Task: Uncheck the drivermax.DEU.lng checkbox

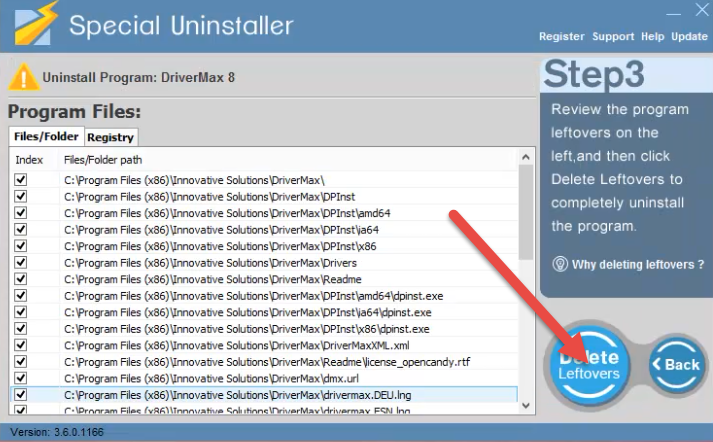Action: [20, 395]
